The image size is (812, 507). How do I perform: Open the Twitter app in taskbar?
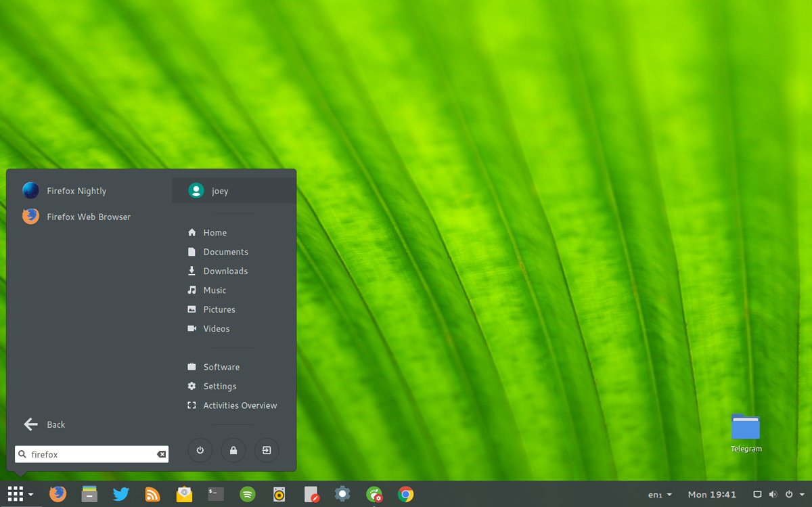point(121,494)
